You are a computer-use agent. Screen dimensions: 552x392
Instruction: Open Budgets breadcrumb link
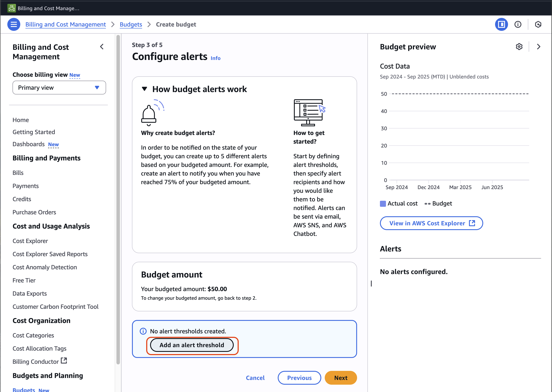pos(131,24)
